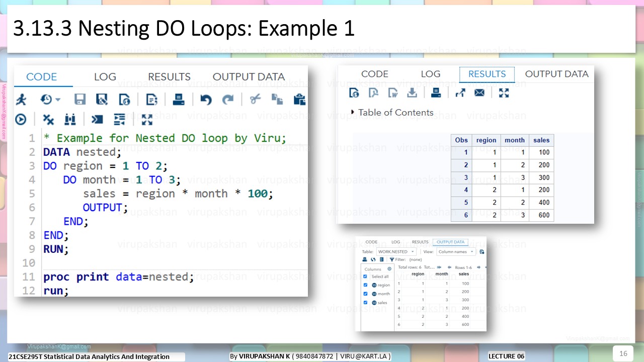The width and height of the screenshot is (644, 362).
Task: Click the Filter funnel icon in output data
Action: 392,259
